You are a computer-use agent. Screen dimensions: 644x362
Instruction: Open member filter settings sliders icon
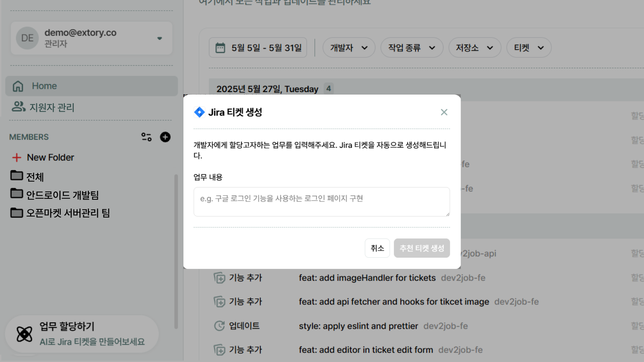(146, 137)
